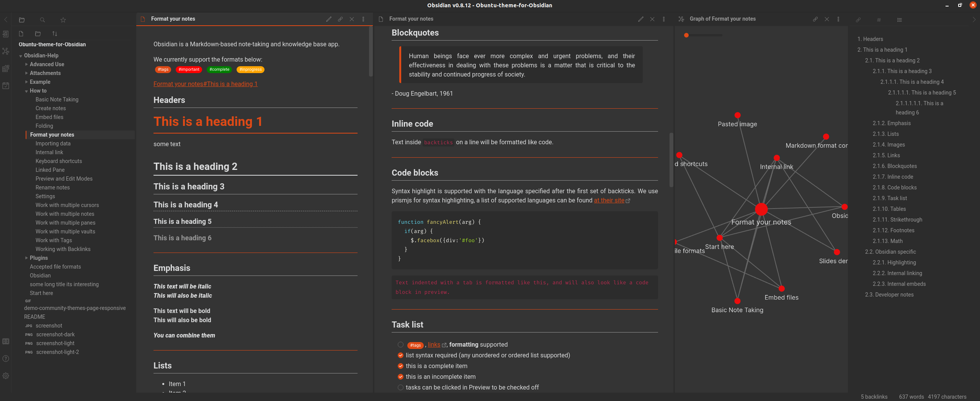Open the Working with Backlinks note
The width and height of the screenshot is (980, 401).
point(63,249)
